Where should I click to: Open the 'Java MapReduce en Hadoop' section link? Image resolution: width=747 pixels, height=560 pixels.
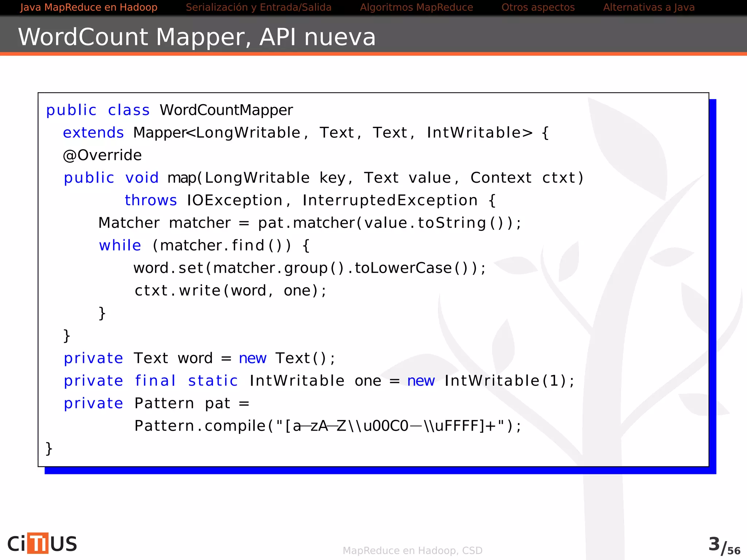(89, 7)
